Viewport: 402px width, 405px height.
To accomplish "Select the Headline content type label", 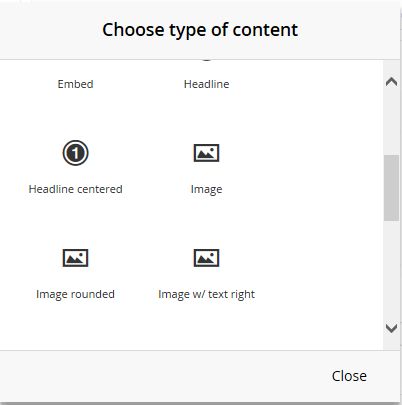I will click(206, 84).
